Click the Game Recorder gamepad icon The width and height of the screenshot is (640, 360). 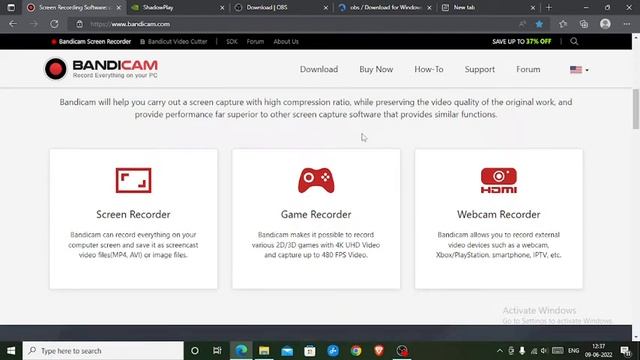click(x=316, y=180)
